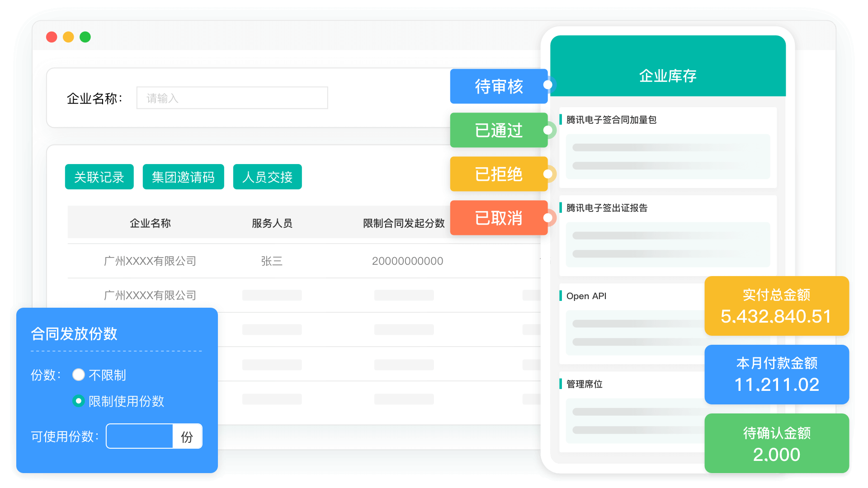Click the white dot on 待审核 tag

547,85
